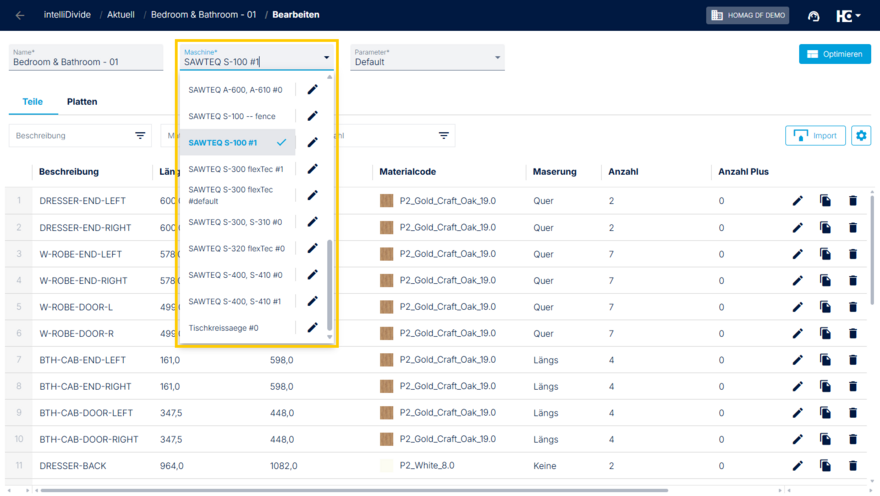Open Beschreibung filter options icon
This screenshot has width=880, height=496.
pos(140,136)
